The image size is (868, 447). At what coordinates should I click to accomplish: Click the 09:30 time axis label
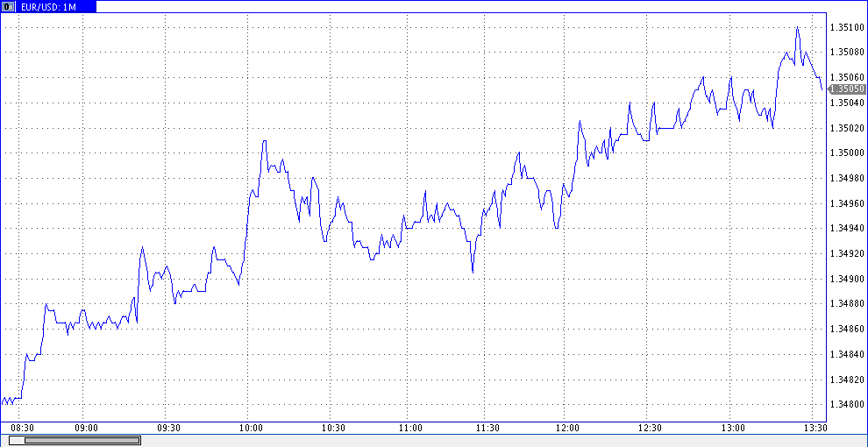click(x=169, y=429)
